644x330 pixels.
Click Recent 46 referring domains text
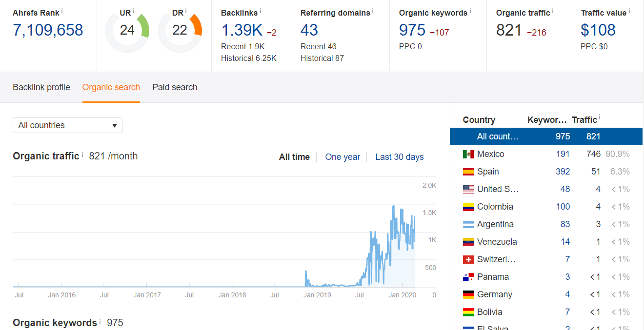tap(319, 47)
